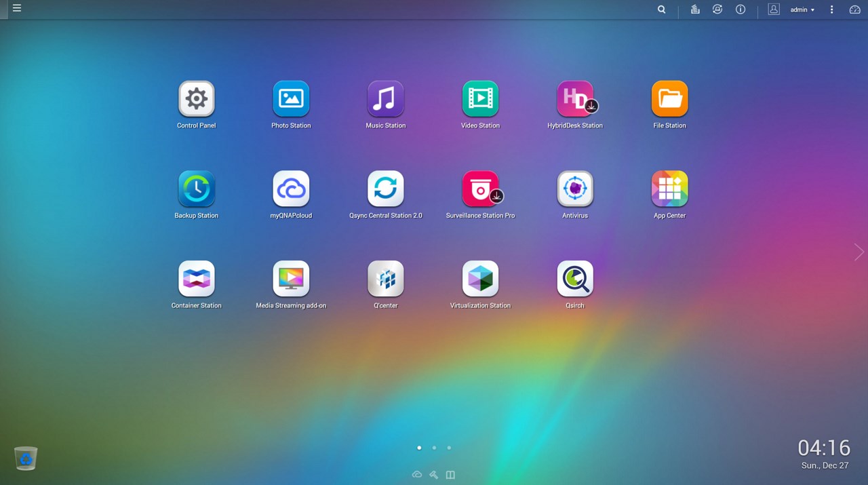
Task: Go to the next desktop page arrow
Action: (x=859, y=252)
